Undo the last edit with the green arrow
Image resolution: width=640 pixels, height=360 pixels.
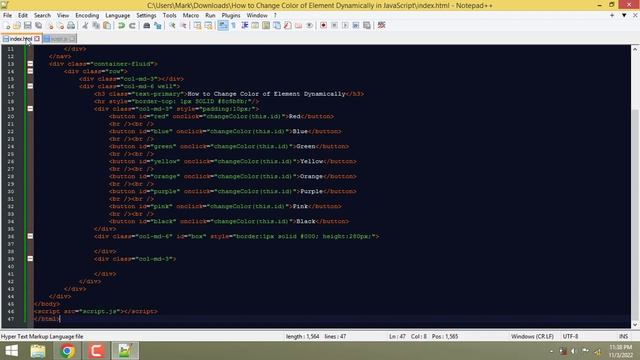pos(121,25)
